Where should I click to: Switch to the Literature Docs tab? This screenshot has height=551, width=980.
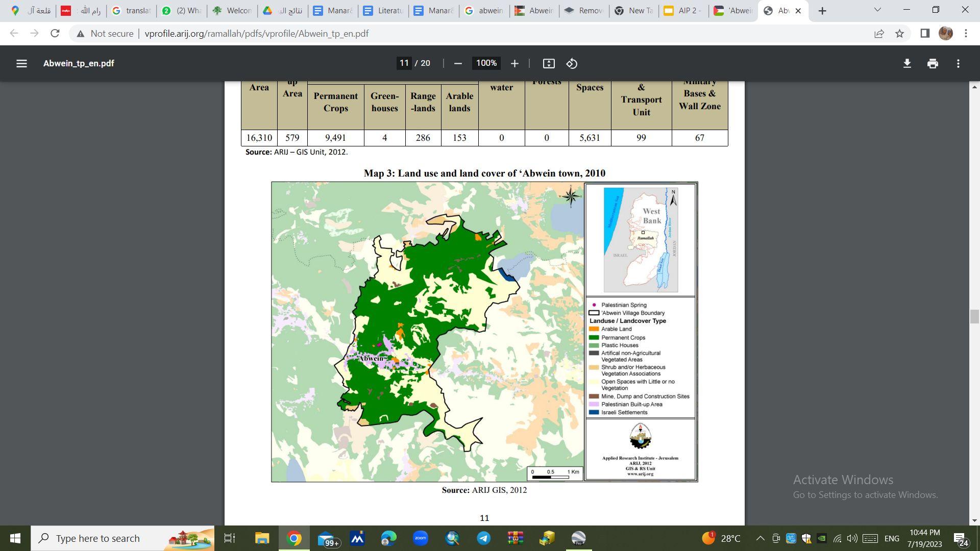(383, 11)
